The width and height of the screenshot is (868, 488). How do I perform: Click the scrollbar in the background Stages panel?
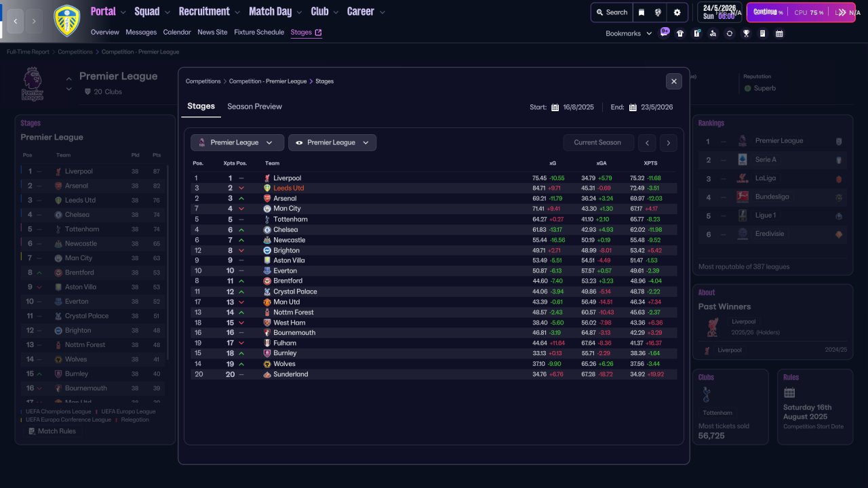click(167, 262)
